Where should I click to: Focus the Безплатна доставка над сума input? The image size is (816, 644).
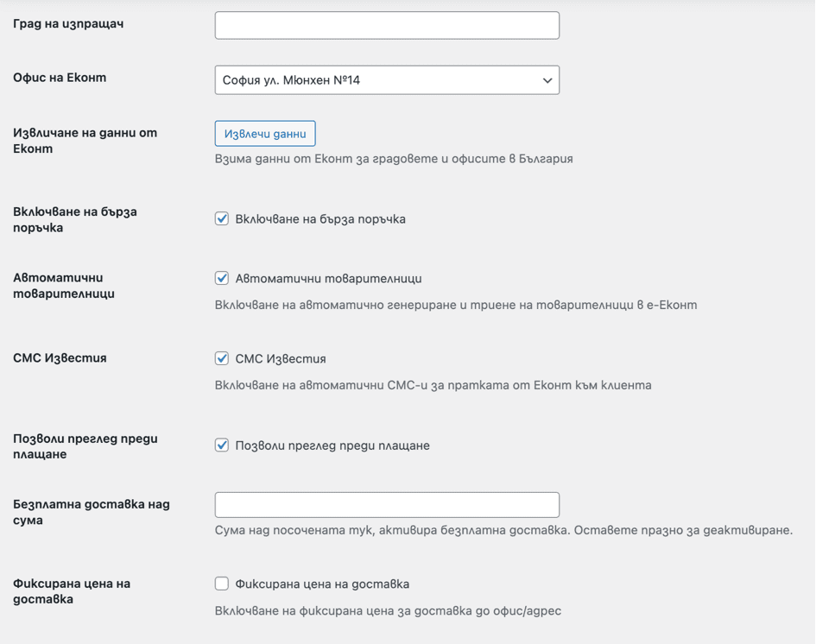386,504
